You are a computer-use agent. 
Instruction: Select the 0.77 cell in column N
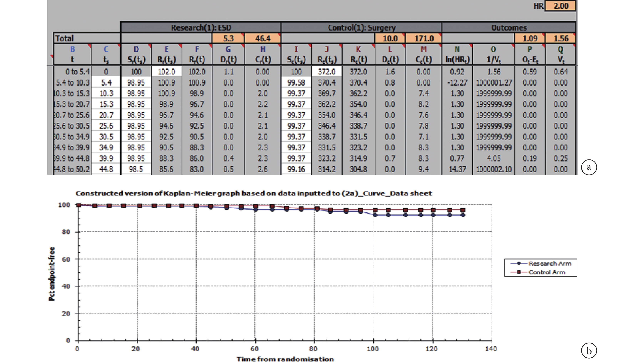click(x=457, y=158)
